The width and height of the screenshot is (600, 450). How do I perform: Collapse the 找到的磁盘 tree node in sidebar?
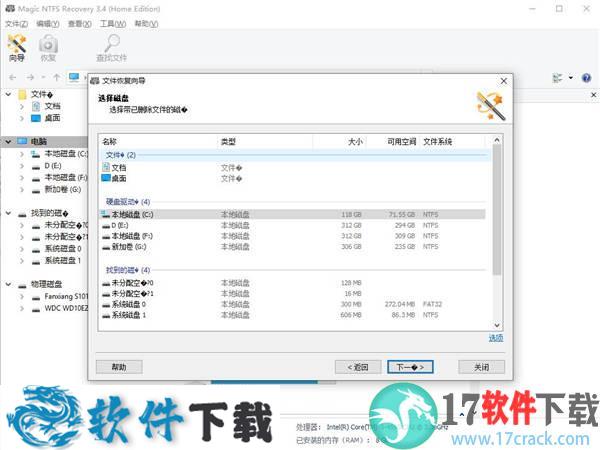(9, 213)
